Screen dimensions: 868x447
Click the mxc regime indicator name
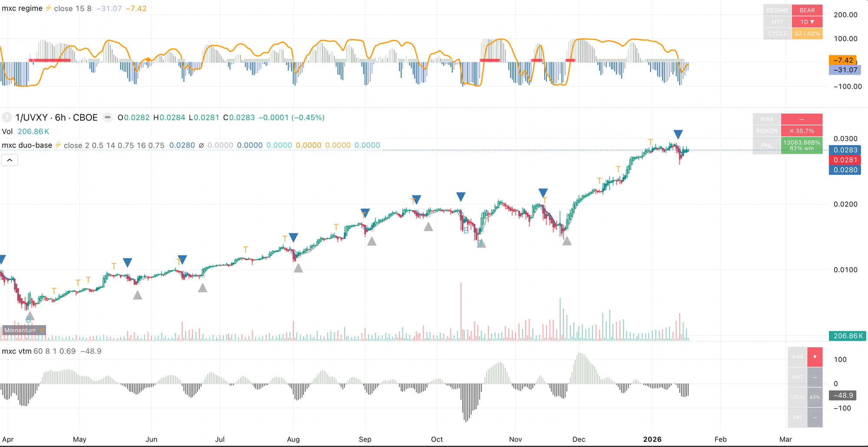(22, 8)
